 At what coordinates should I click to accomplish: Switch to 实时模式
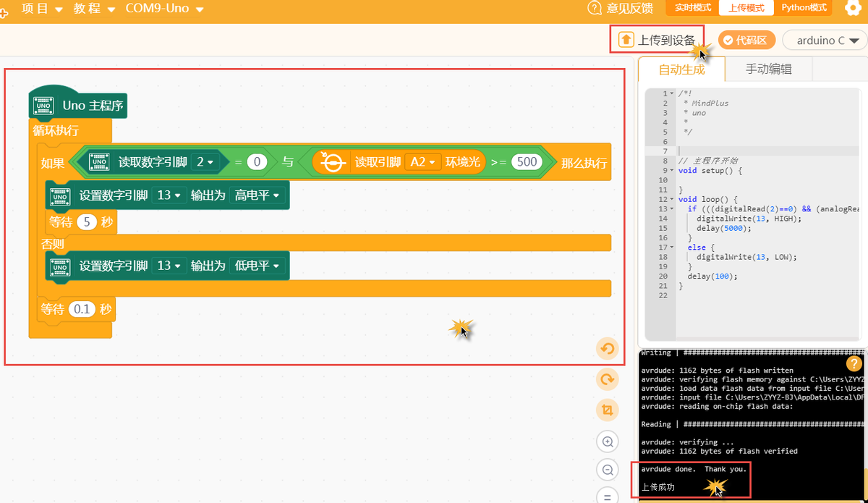692,8
